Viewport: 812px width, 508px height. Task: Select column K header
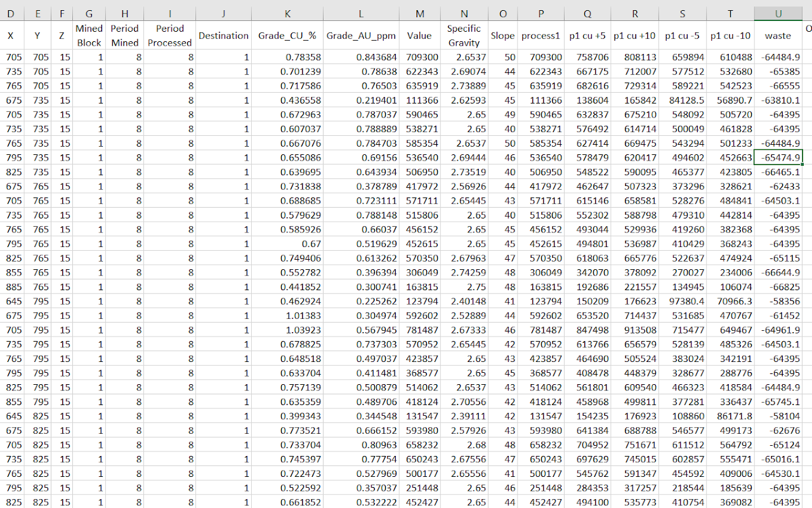click(287, 14)
